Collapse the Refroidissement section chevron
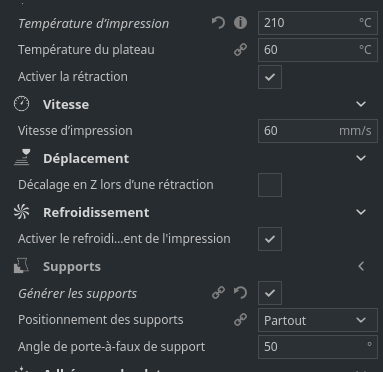The height and width of the screenshot is (372, 383). tap(361, 212)
